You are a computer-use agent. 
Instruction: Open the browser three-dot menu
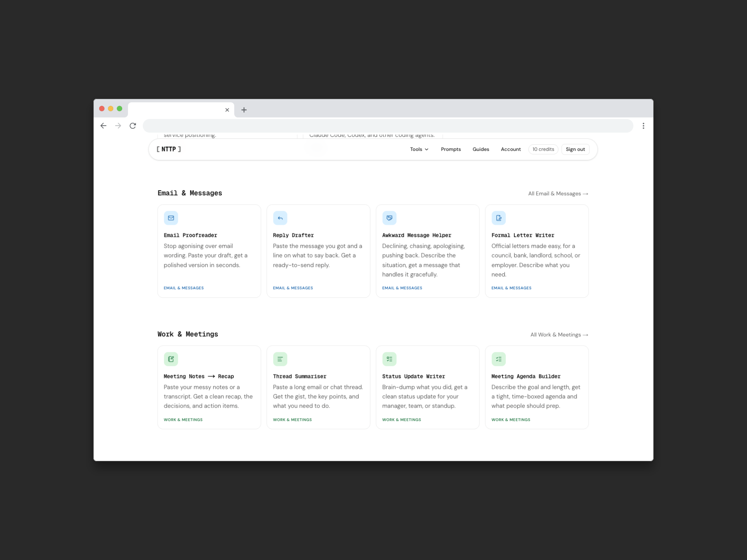coord(643,126)
